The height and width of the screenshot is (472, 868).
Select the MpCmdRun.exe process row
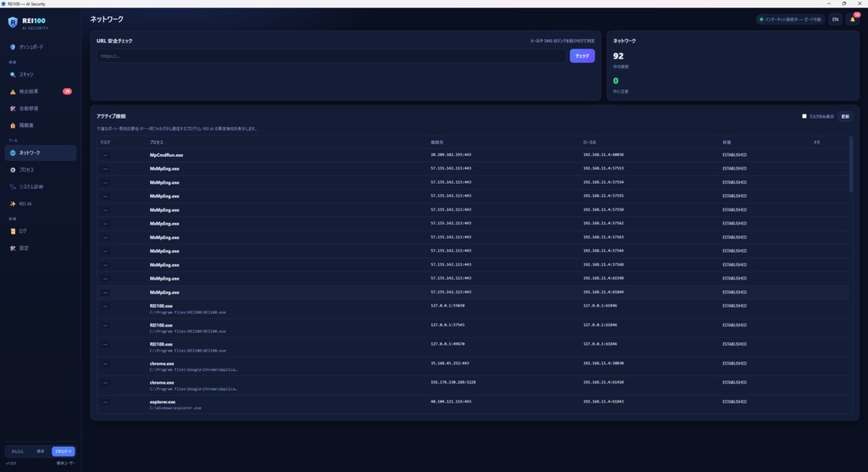pyautogui.click(x=473, y=155)
